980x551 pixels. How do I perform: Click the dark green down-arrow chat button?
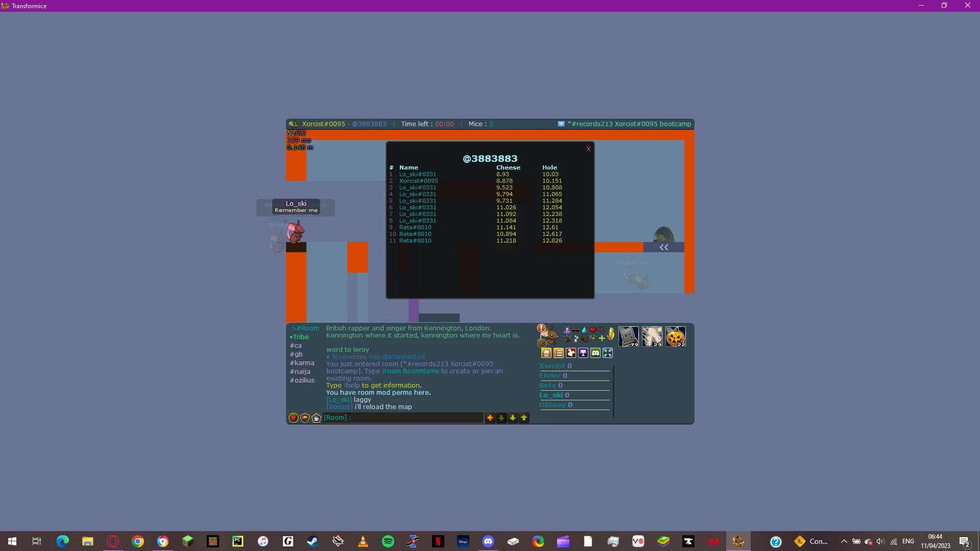tap(501, 418)
